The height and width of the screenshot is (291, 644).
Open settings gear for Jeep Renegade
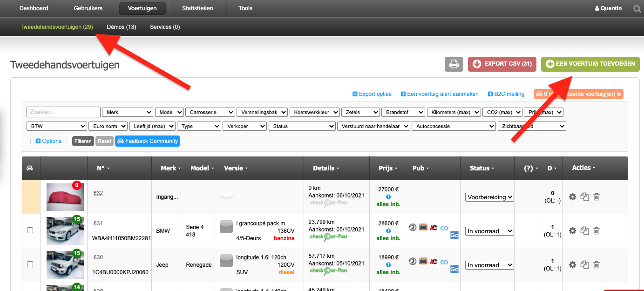(x=573, y=265)
